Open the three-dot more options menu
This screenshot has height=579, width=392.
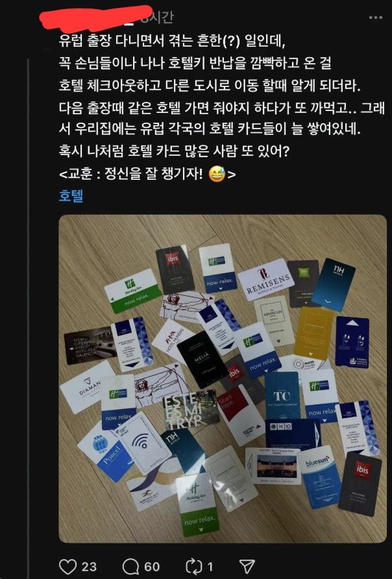pyautogui.click(x=375, y=18)
